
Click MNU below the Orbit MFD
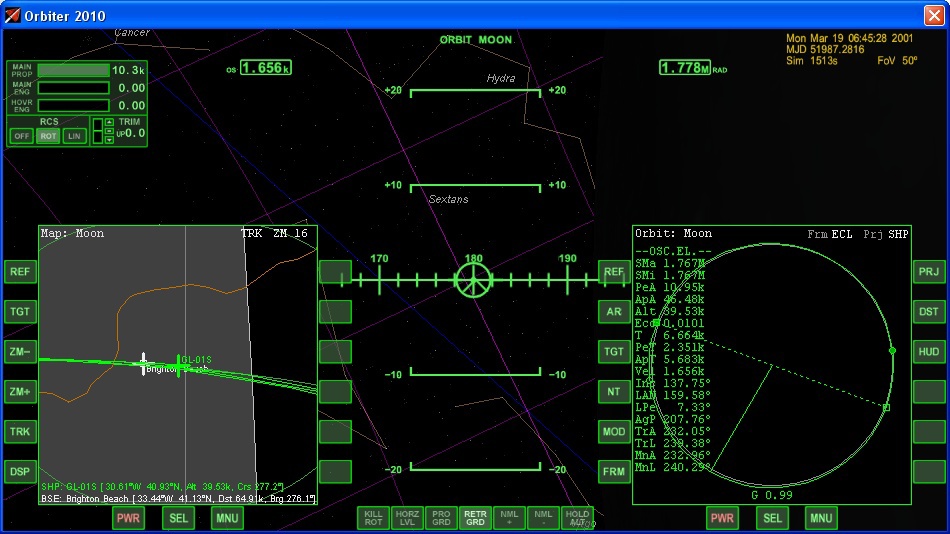pyautogui.click(x=821, y=518)
